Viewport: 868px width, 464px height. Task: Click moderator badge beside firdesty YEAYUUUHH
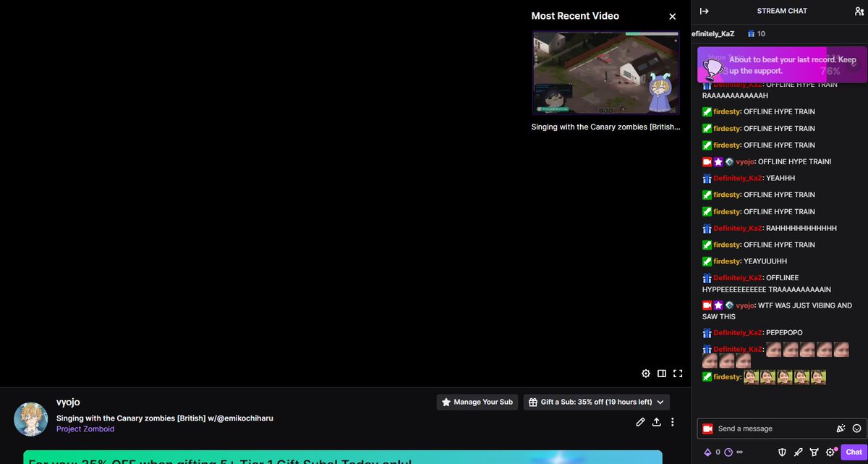click(707, 261)
